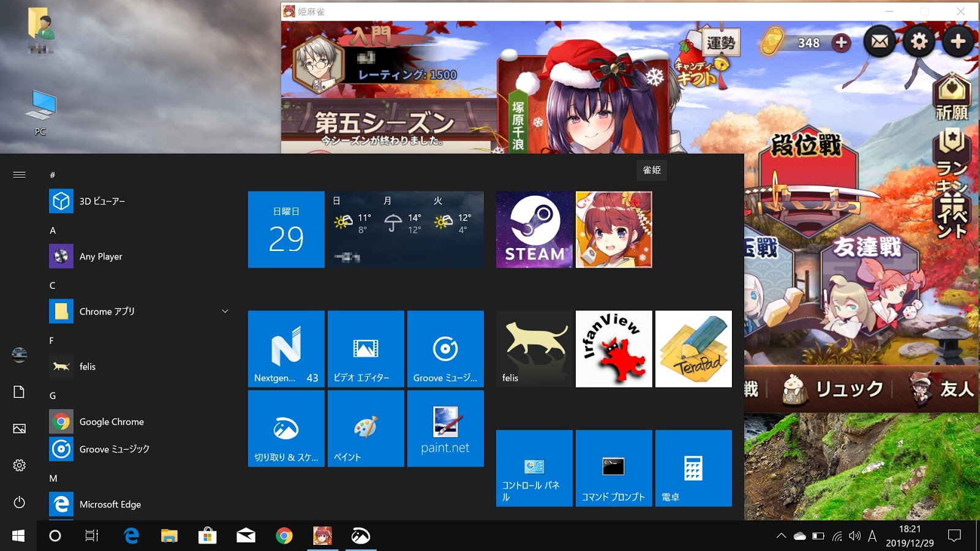Launch the paint.net tile
Screen dimensions: 980x551
[x=445, y=429]
